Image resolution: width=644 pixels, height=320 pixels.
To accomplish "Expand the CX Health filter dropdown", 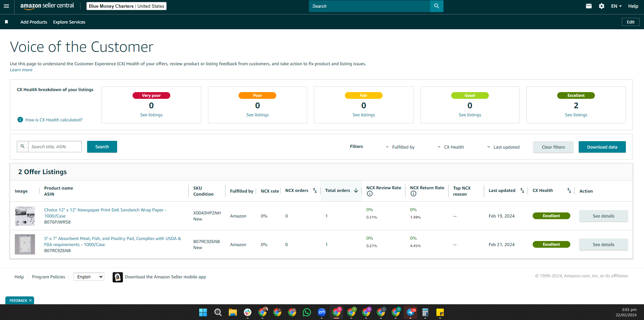I will coord(451,147).
